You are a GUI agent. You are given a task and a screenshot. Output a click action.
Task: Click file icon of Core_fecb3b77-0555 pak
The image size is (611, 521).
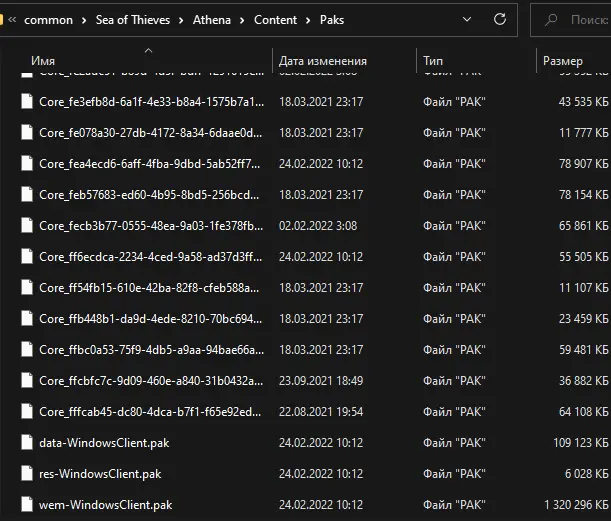coord(27,225)
